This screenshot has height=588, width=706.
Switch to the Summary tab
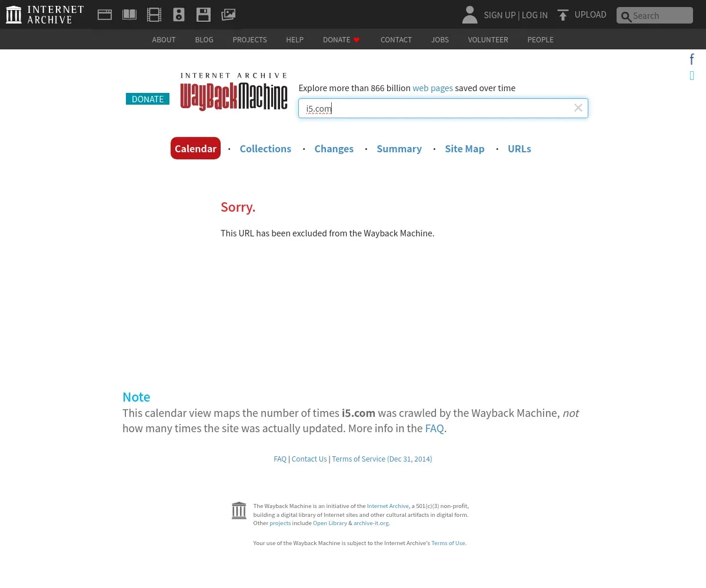[399, 149]
